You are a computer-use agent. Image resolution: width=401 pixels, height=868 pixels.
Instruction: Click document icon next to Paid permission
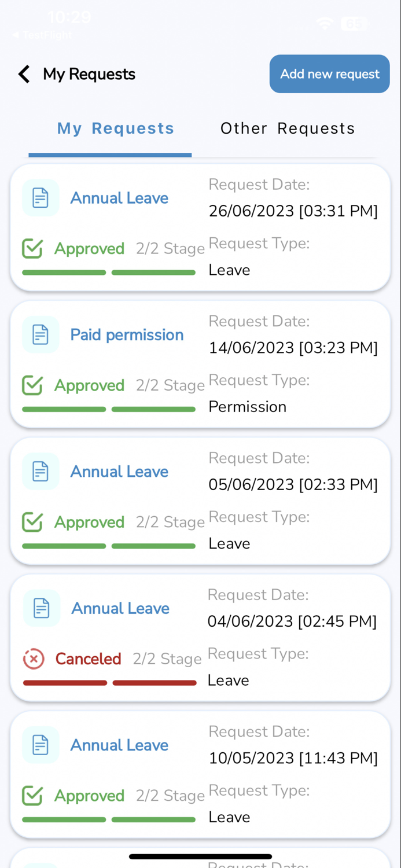coord(41,334)
